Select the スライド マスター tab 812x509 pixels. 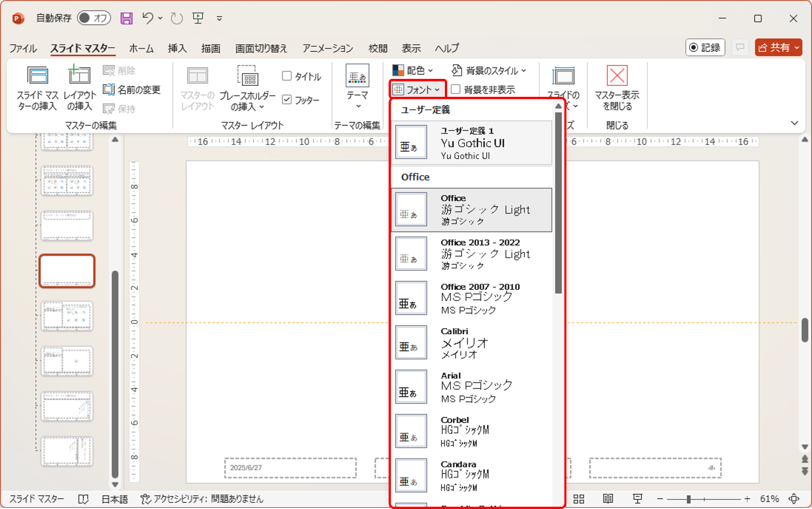pos(82,48)
